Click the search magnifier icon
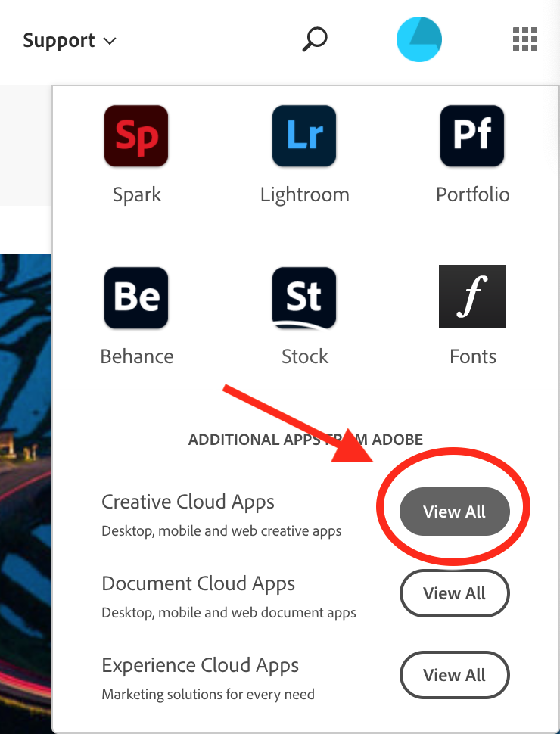 (x=315, y=39)
